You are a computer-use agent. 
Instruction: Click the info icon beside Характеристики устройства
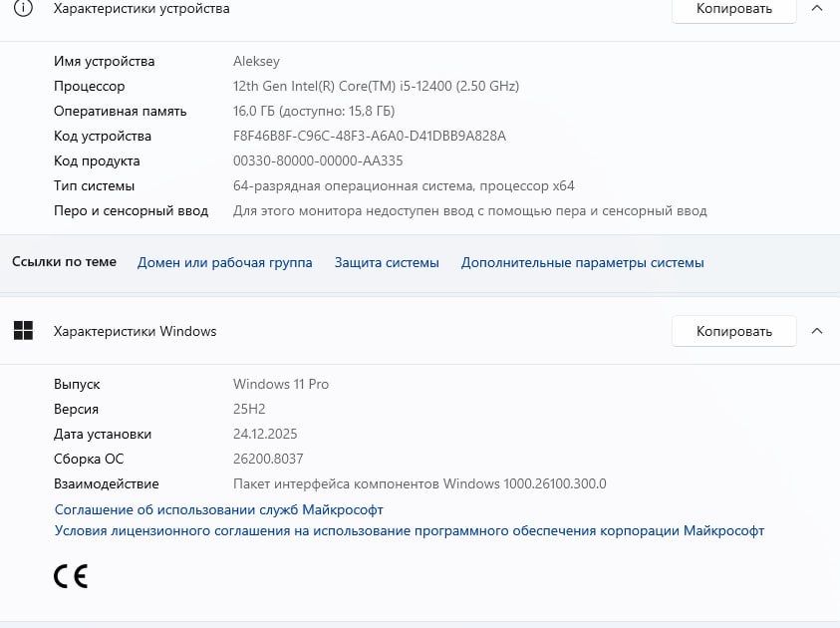(x=23, y=8)
